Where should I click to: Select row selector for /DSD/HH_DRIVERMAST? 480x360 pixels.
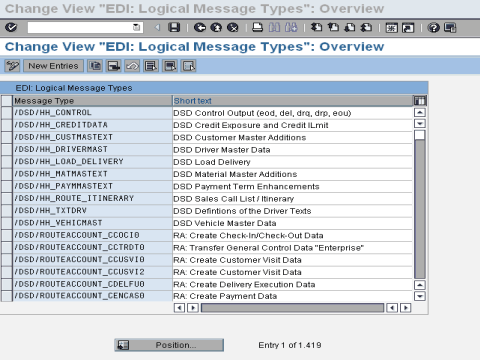tap(7, 149)
